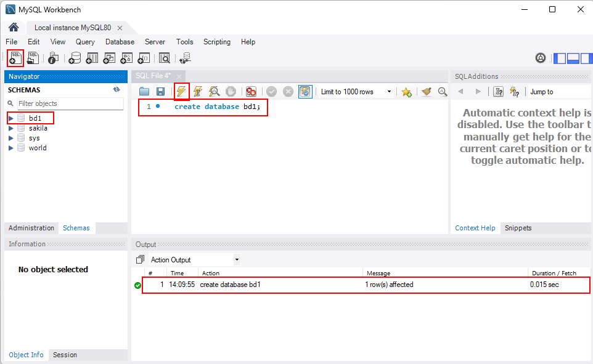Expand the sakila schema
This screenshot has height=364, width=593.
coord(11,128)
